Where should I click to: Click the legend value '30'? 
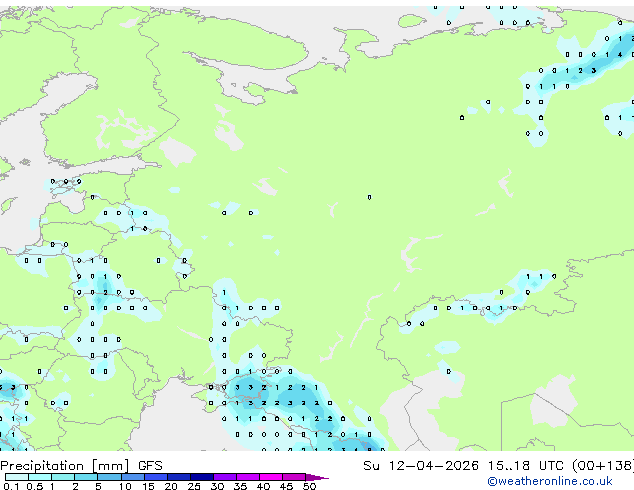click(x=217, y=486)
